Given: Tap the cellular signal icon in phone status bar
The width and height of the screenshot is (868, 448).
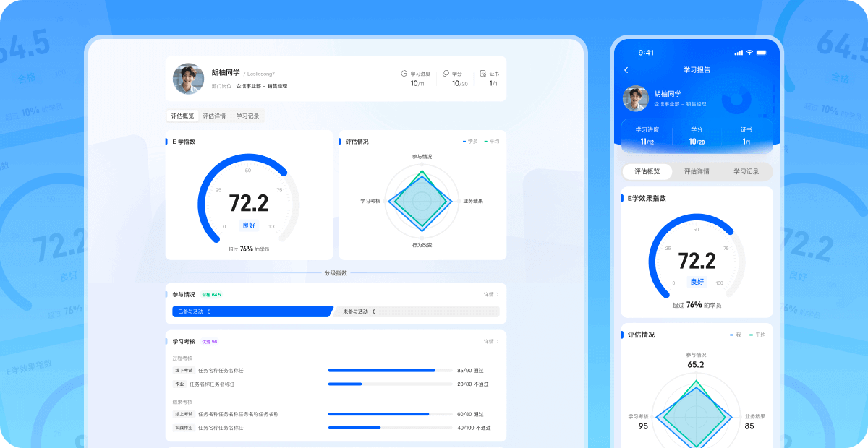Looking at the screenshot, I should 739,53.
